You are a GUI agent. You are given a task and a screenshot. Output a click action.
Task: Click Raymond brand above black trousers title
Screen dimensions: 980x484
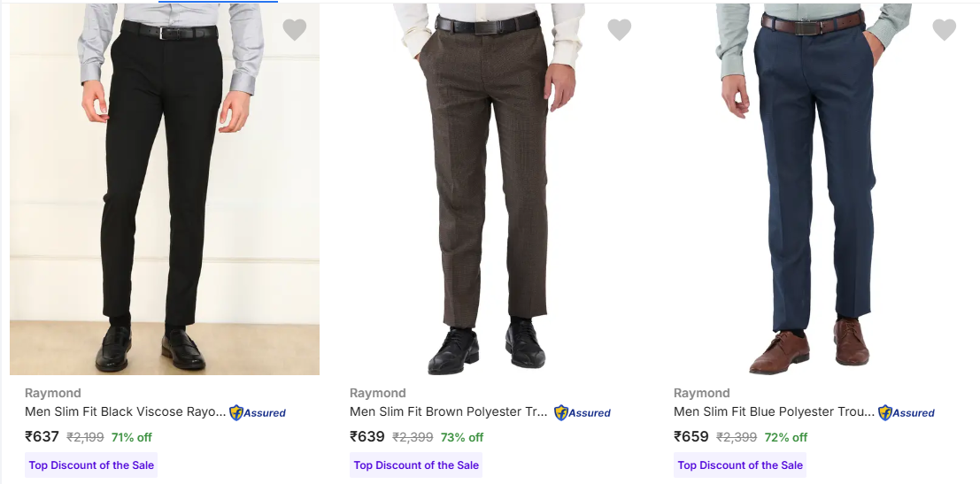pyautogui.click(x=53, y=393)
